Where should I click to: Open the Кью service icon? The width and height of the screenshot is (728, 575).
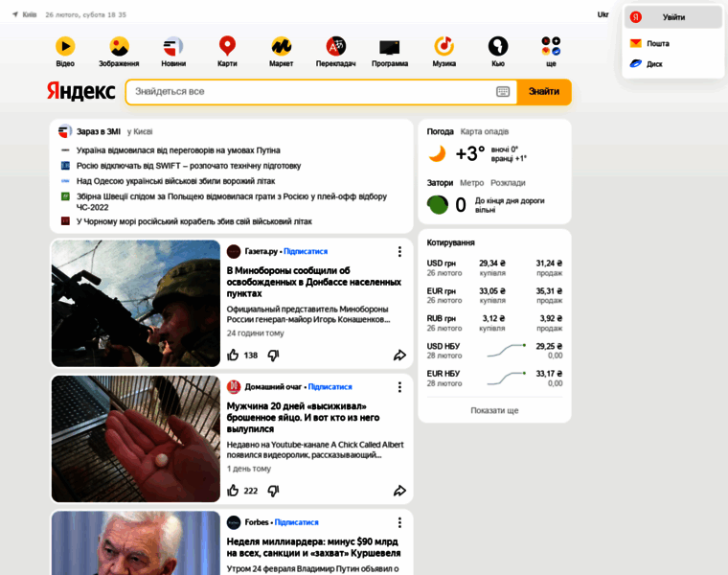[498, 46]
